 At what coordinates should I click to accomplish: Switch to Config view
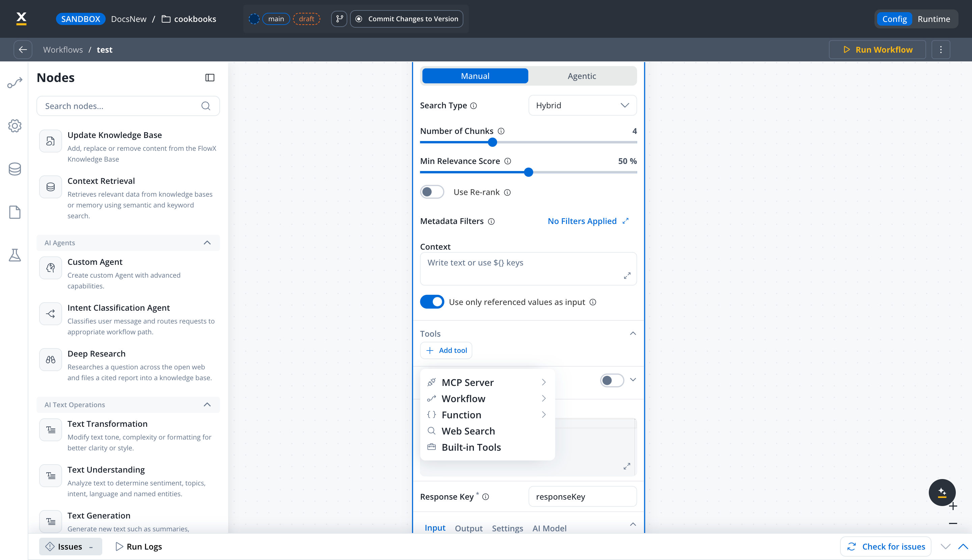(x=894, y=19)
